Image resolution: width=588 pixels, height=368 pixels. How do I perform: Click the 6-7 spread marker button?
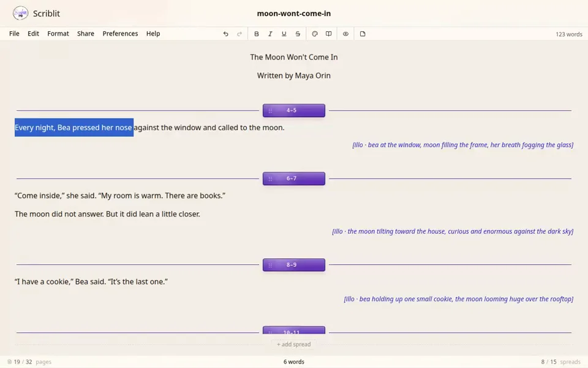(293, 178)
